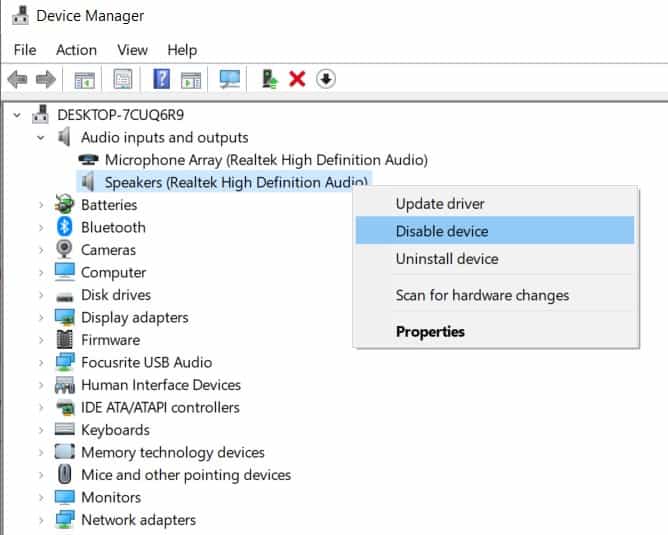Select the Memory technology devices label

pos(173,452)
